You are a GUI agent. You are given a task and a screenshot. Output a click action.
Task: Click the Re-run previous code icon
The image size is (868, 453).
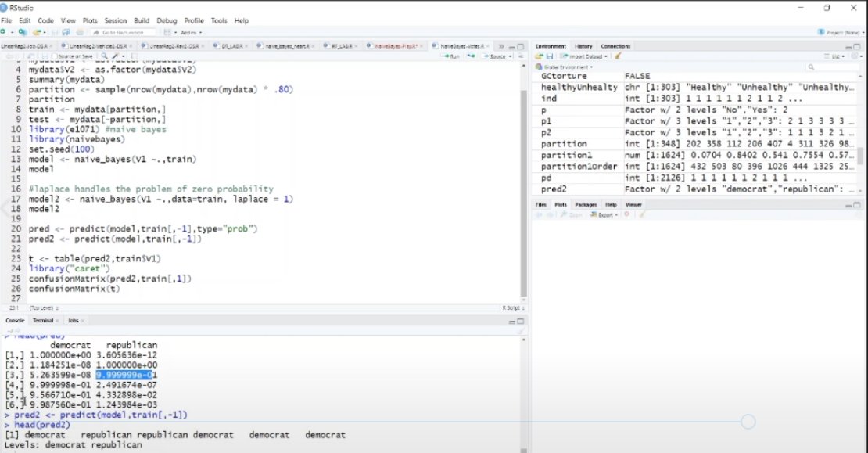pyautogui.click(x=471, y=56)
